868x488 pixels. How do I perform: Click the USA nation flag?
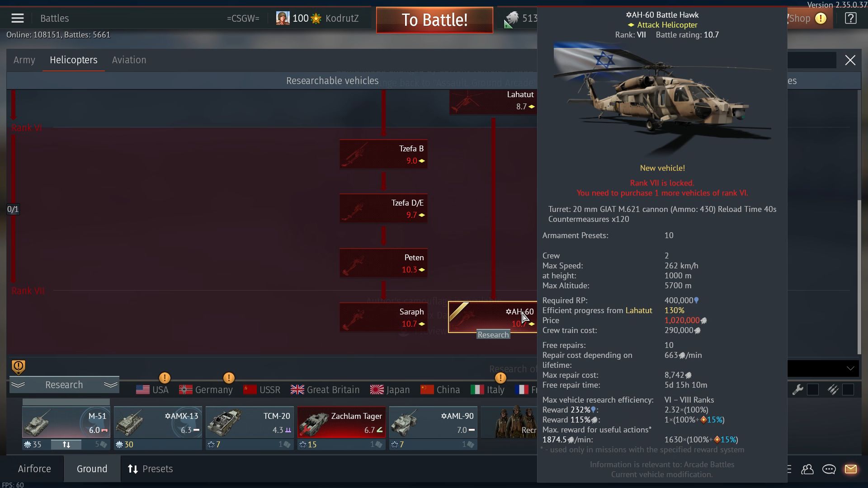coord(152,390)
